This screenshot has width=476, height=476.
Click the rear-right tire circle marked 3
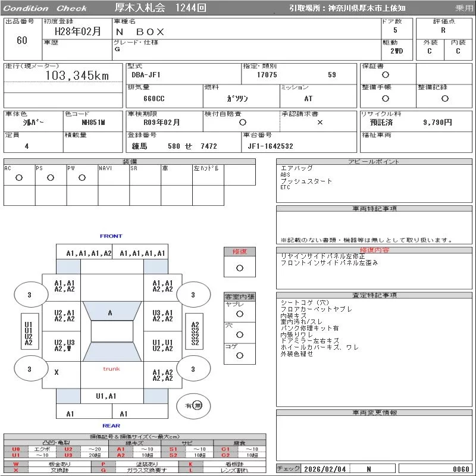click(193, 369)
